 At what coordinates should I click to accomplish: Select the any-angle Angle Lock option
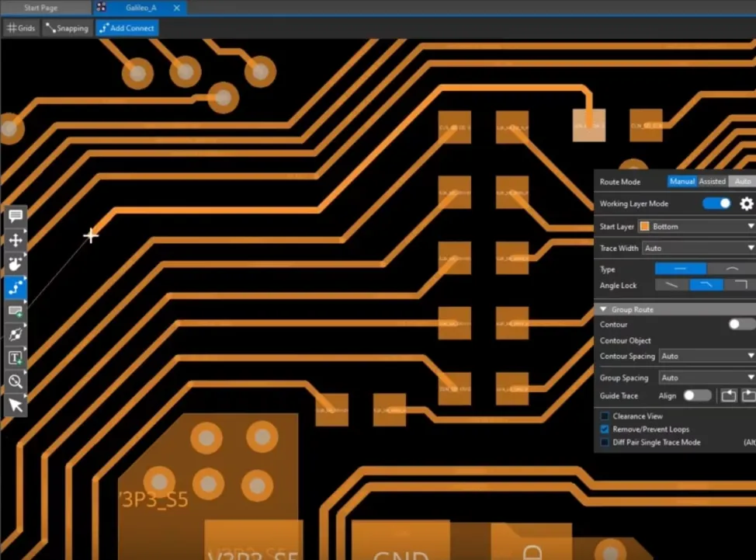671,285
